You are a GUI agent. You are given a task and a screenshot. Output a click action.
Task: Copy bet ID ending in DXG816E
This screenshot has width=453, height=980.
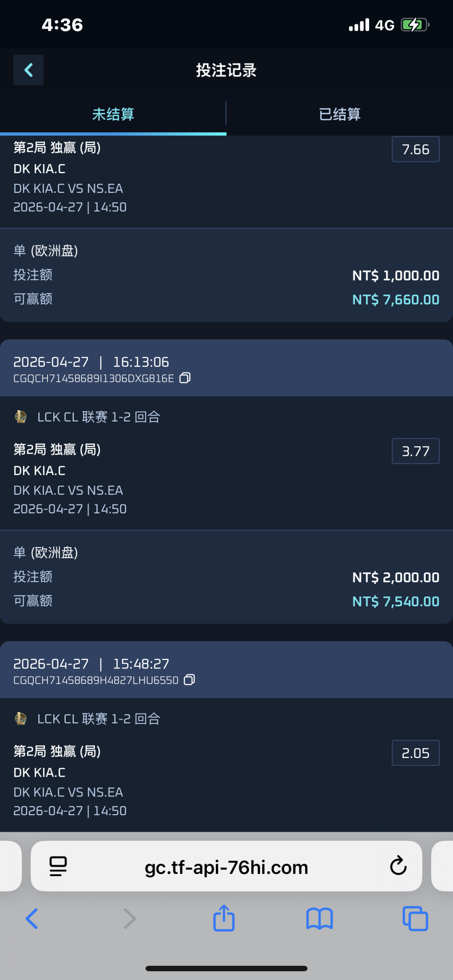click(x=185, y=378)
